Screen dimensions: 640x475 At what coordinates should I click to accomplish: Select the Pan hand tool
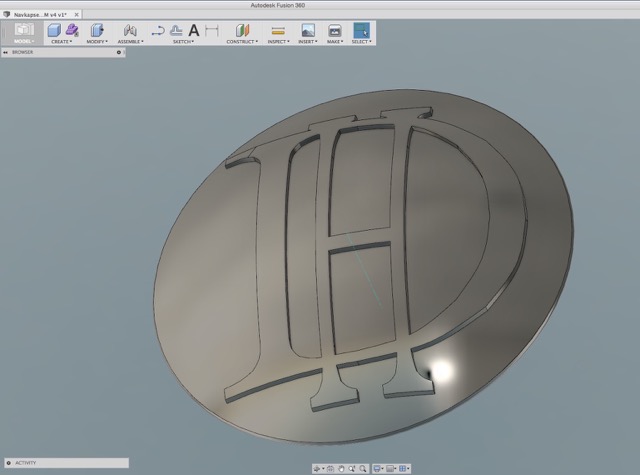[x=341, y=468]
